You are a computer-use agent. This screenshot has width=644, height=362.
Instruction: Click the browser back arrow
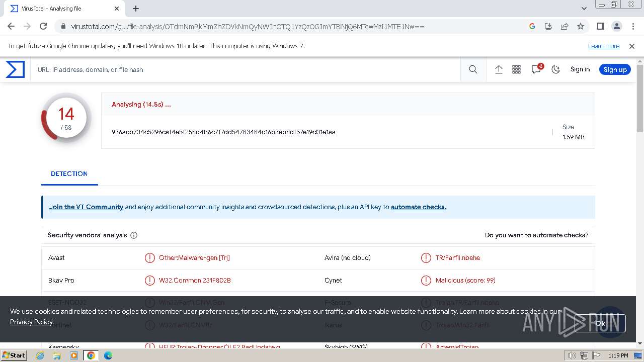pos(11,26)
